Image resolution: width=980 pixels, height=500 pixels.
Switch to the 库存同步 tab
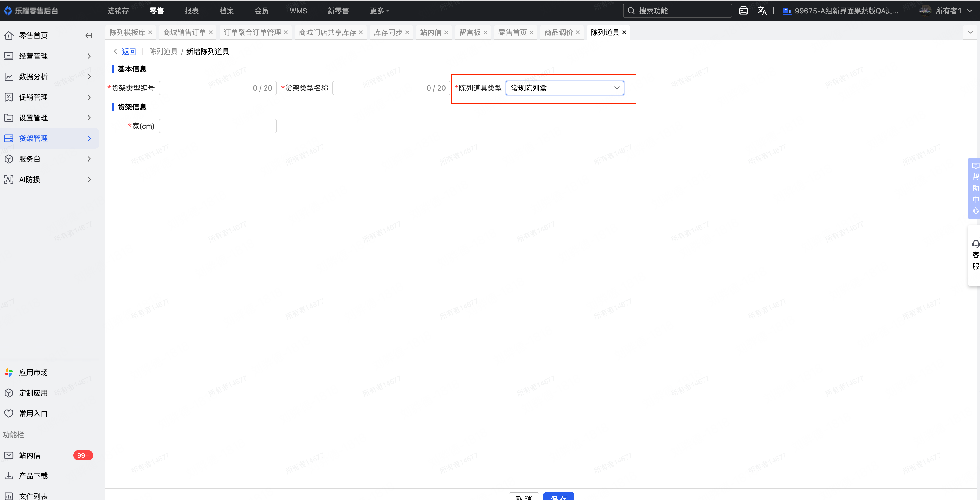387,32
